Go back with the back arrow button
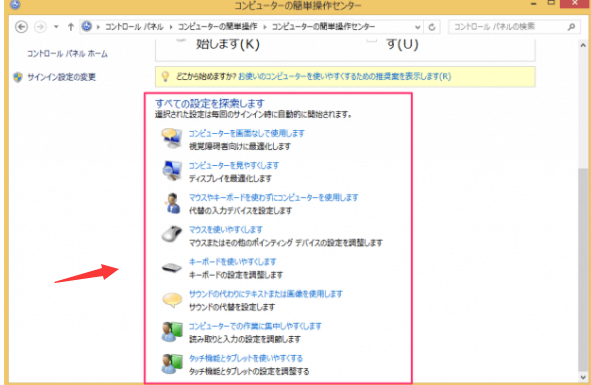The image size is (591, 385). pyautogui.click(x=21, y=27)
